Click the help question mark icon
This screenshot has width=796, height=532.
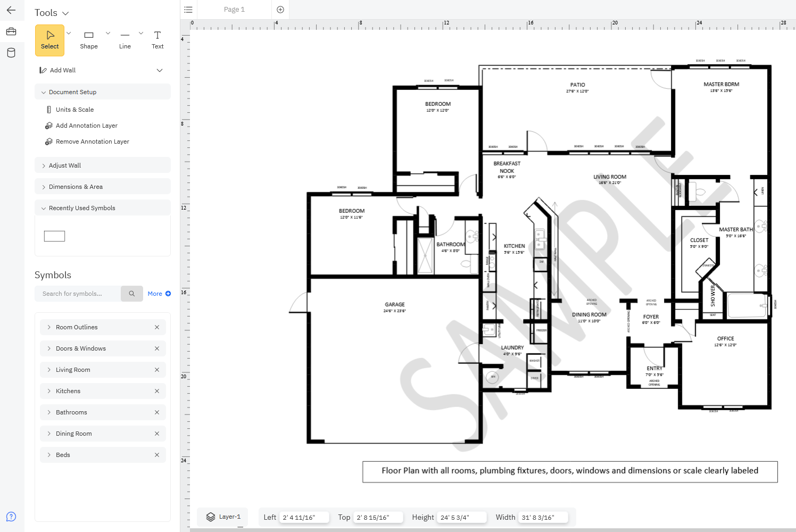(11, 517)
